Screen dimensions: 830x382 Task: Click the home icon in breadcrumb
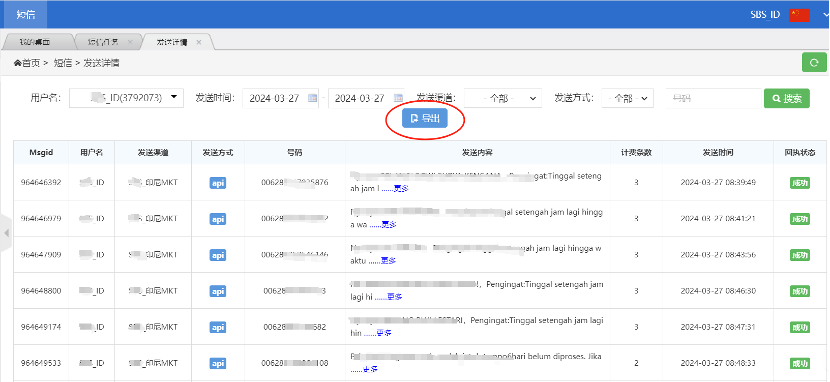pyautogui.click(x=17, y=63)
